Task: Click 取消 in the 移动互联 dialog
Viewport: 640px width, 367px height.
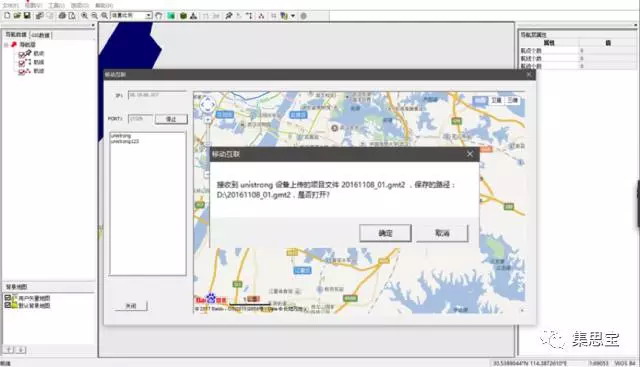Action: pos(442,233)
